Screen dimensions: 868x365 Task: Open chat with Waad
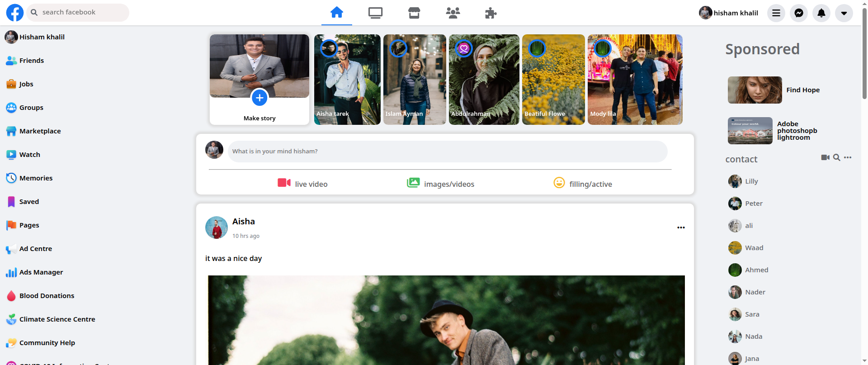tap(746, 248)
